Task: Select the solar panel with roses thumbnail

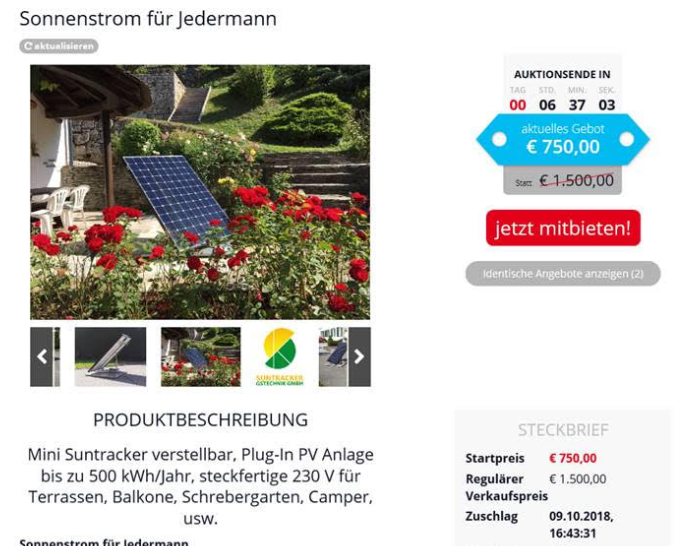Action: point(201,357)
